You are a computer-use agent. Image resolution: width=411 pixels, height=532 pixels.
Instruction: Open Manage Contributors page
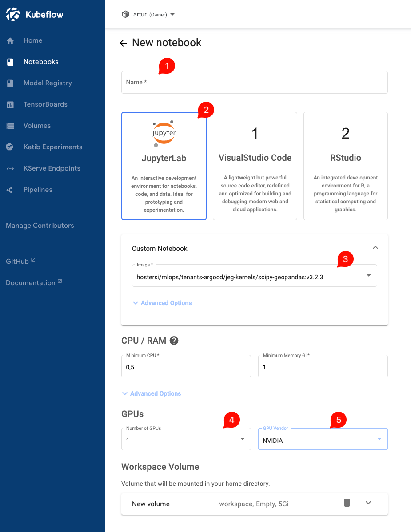40,226
